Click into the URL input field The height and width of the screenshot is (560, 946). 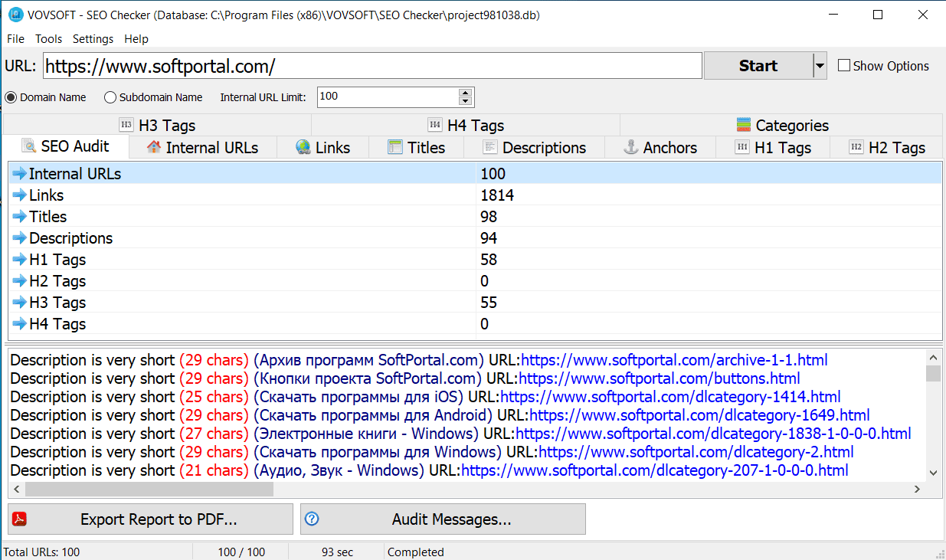pyautogui.click(x=372, y=66)
